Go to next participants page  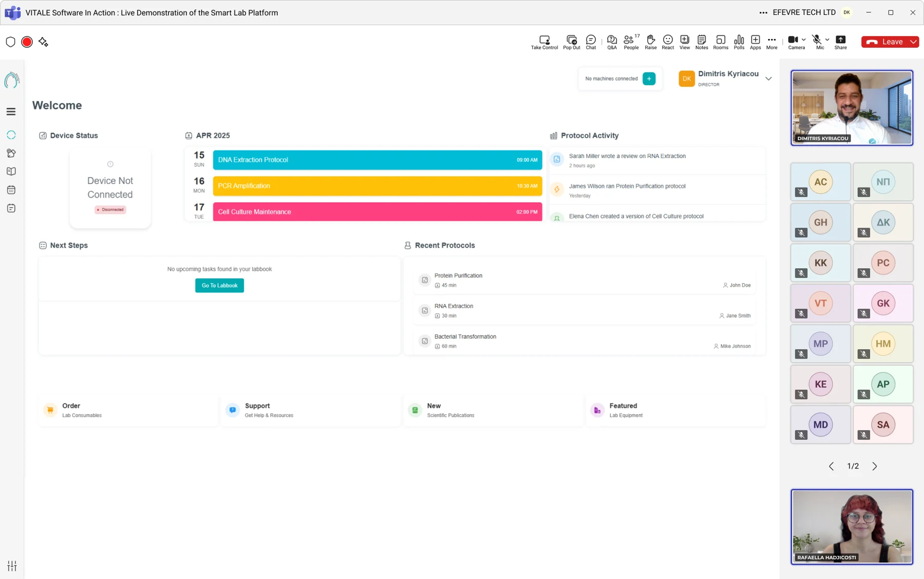pyautogui.click(x=875, y=466)
